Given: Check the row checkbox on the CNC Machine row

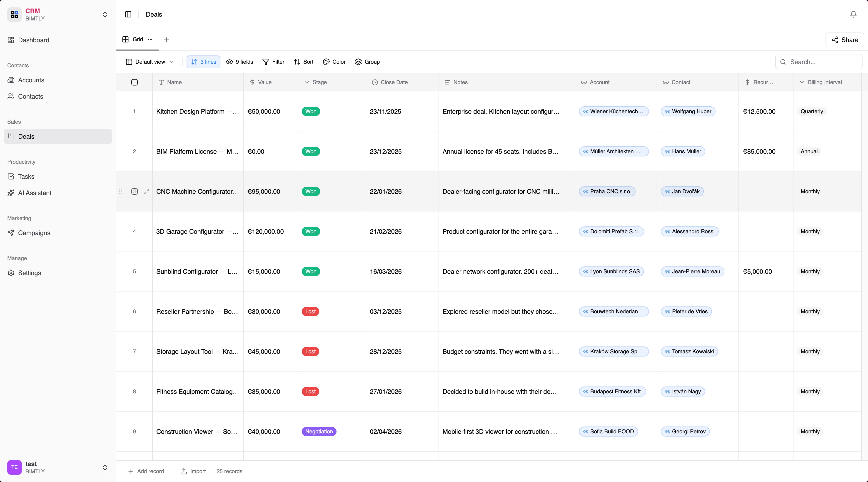Looking at the screenshot, I should (x=134, y=191).
